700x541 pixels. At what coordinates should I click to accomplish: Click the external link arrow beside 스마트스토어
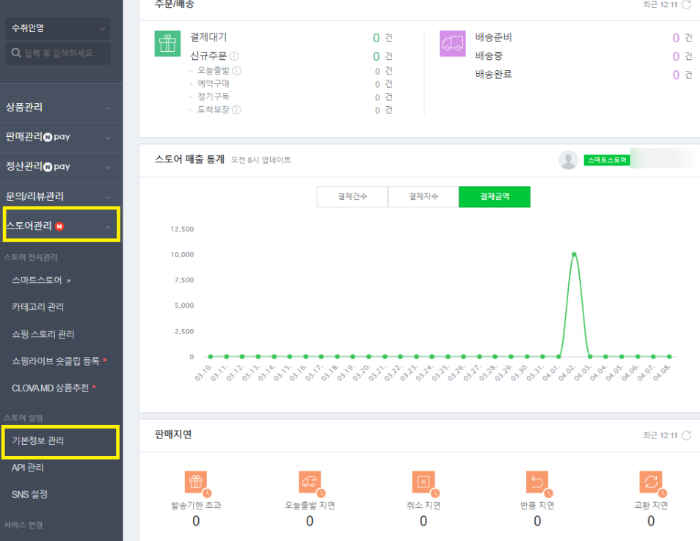[68, 281]
